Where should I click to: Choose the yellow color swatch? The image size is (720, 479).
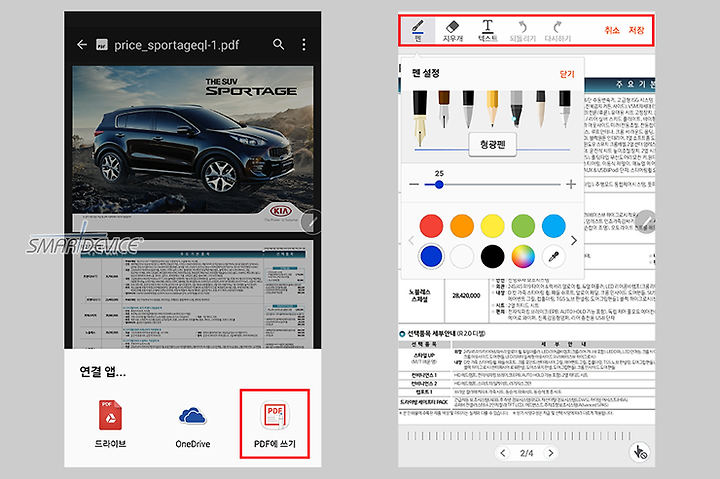[492, 226]
